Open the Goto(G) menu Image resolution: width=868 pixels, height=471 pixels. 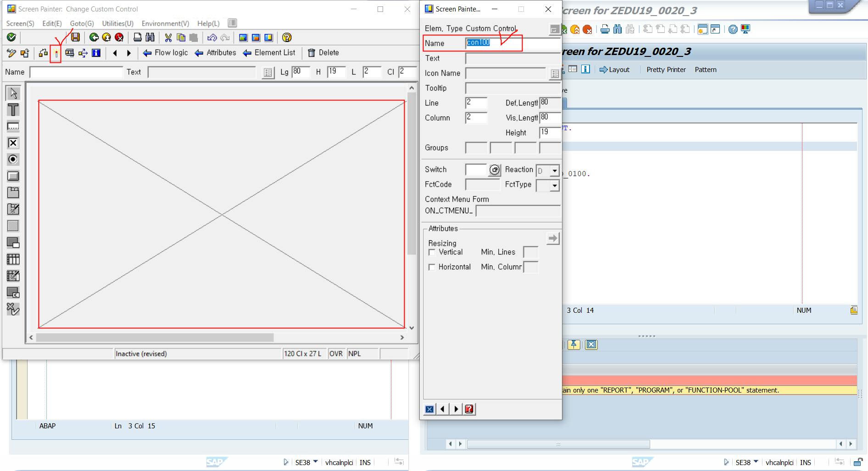[x=82, y=23]
